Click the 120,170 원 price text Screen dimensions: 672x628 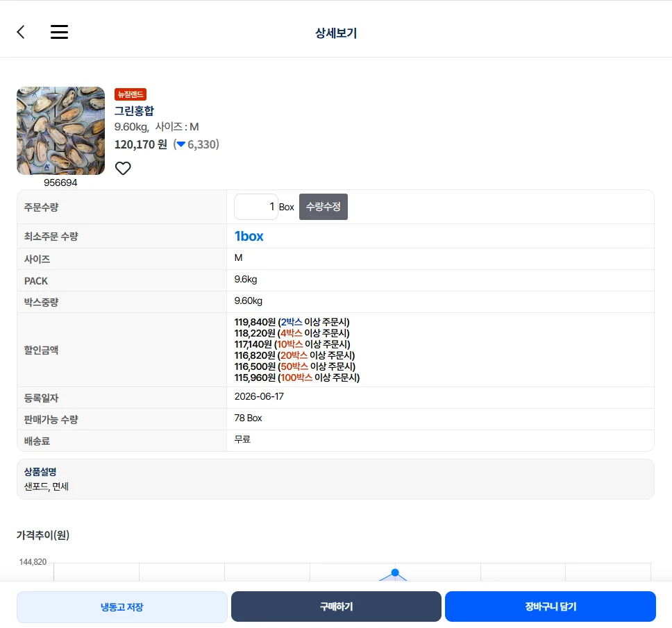click(x=140, y=144)
